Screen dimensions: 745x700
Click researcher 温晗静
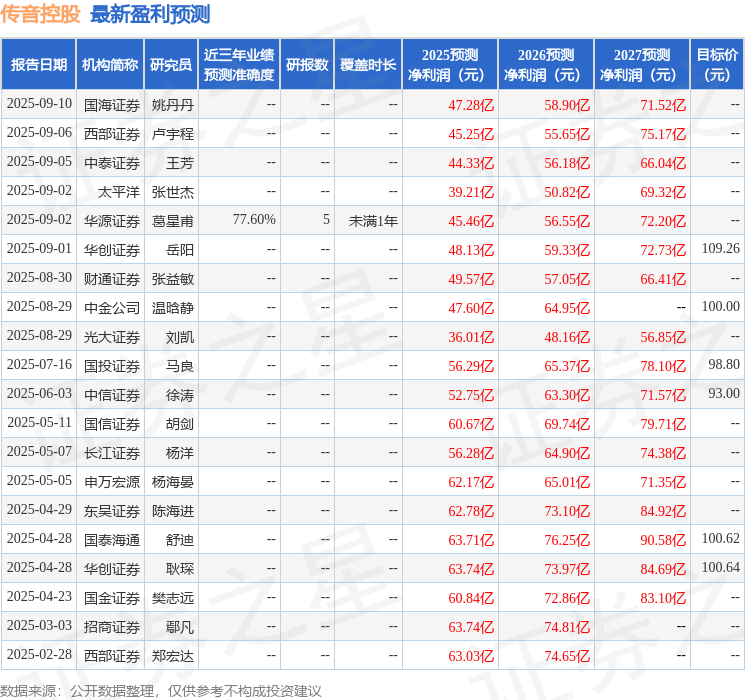pos(172,308)
